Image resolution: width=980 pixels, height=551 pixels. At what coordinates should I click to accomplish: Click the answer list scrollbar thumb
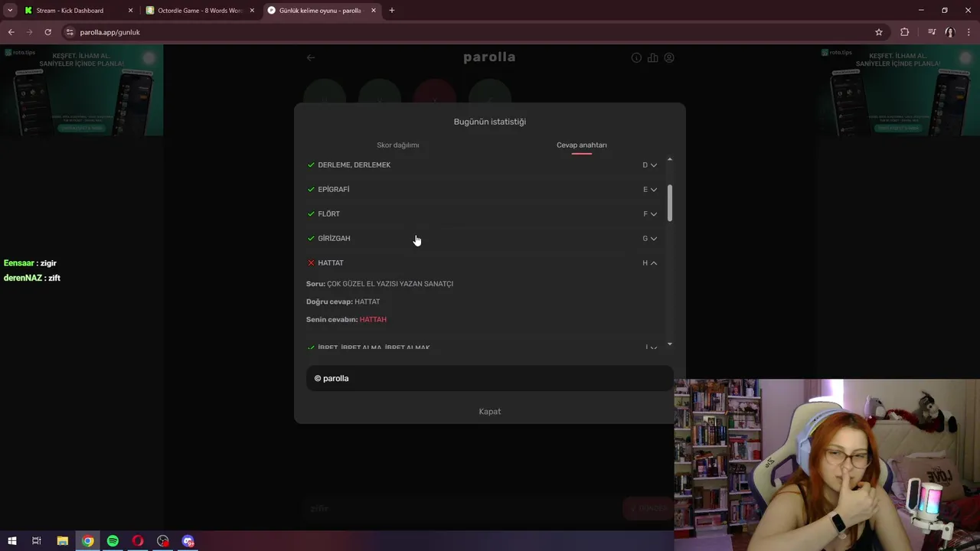[670, 204]
